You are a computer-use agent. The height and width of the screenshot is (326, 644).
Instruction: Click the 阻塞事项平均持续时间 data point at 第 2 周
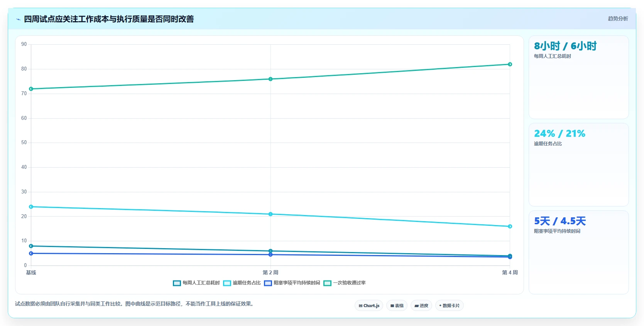270,255
